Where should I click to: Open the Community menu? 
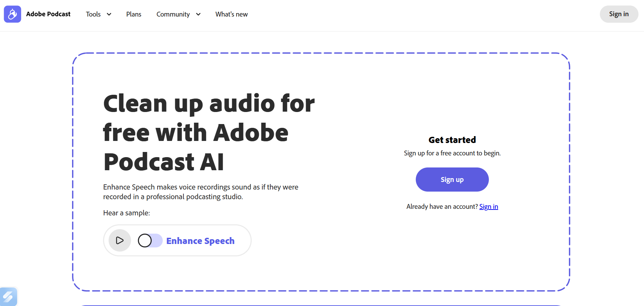pyautogui.click(x=173, y=14)
